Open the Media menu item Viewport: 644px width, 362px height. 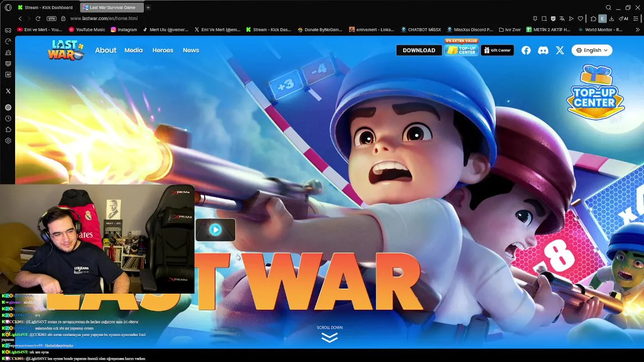click(x=133, y=50)
